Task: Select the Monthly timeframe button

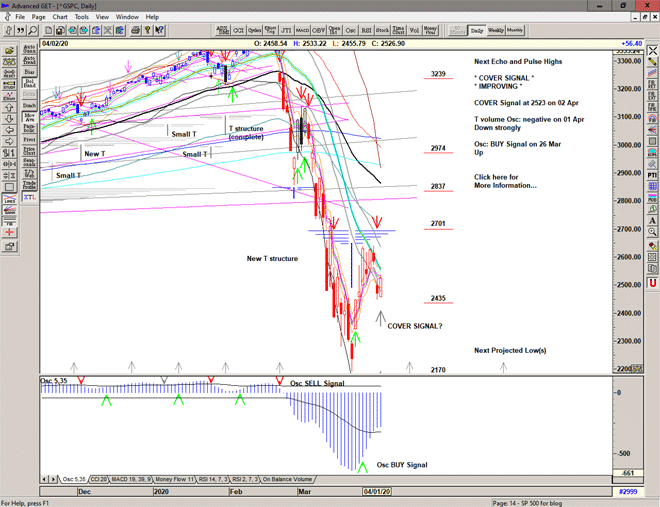Action: point(515,30)
